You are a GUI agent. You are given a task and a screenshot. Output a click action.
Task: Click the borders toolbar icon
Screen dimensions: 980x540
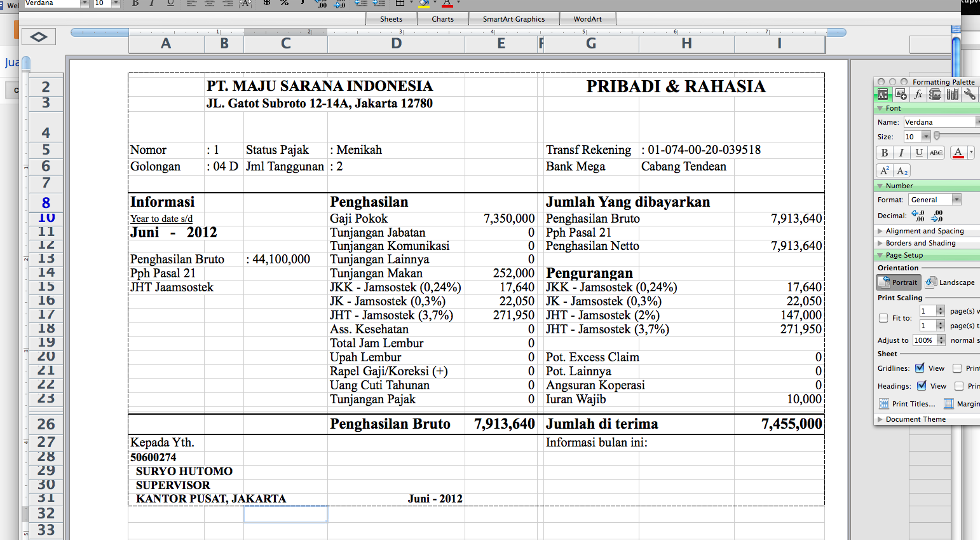point(400,3)
